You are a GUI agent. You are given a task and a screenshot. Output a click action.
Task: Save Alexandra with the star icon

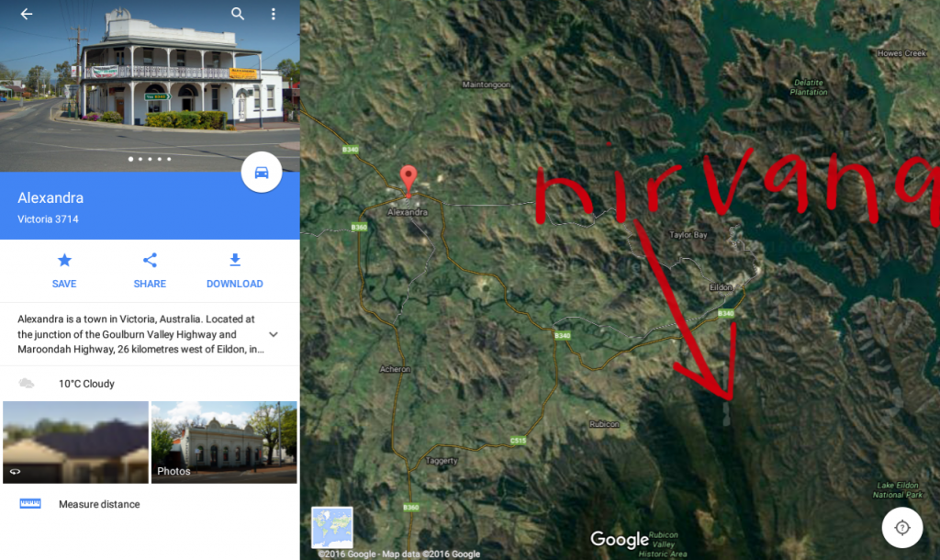click(x=64, y=271)
